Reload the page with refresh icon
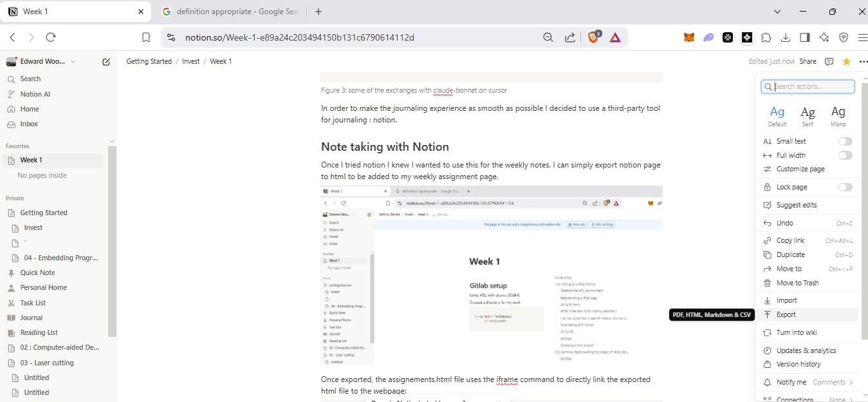Screen dimensions: 868x402 click(x=51, y=37)
